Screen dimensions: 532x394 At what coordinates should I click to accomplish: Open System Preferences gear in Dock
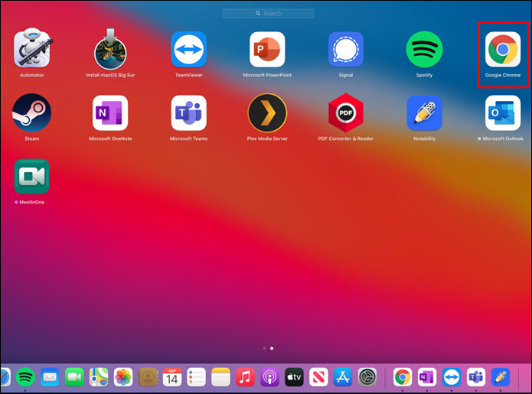point(367,376)
